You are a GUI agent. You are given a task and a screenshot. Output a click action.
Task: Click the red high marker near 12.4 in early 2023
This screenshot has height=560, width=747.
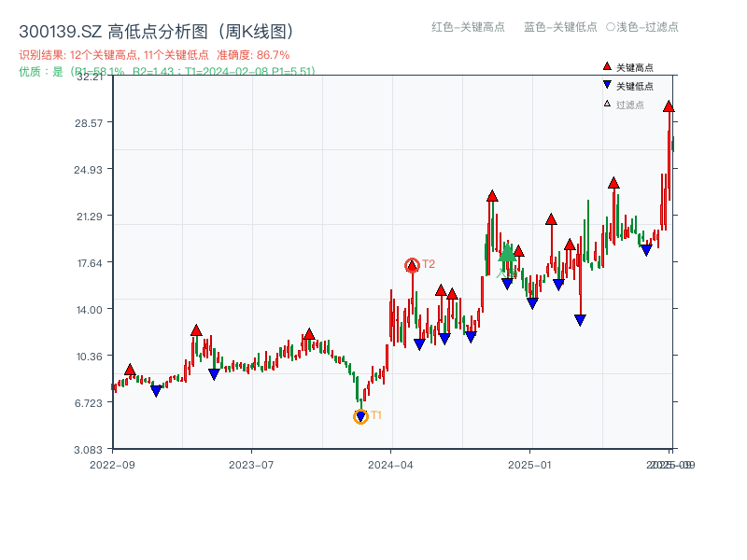coord(196,330)
